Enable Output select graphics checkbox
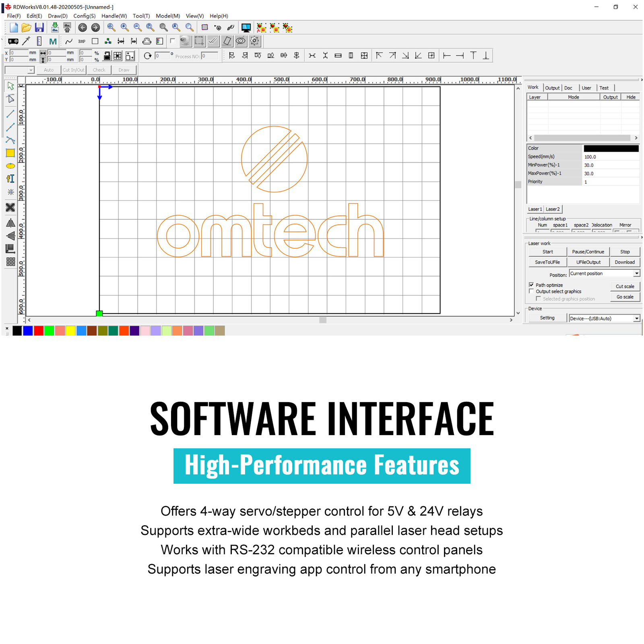 [x=531, y=291]
